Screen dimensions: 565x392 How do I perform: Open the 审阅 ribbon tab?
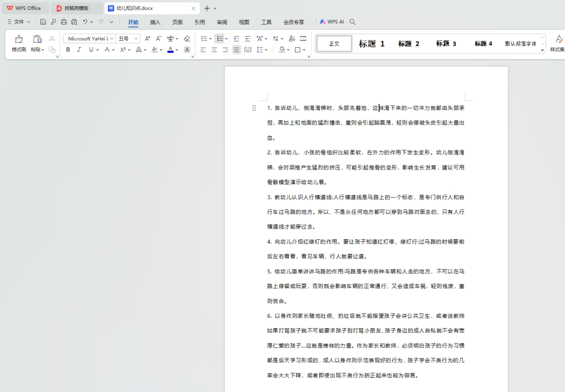pos(222,22)
